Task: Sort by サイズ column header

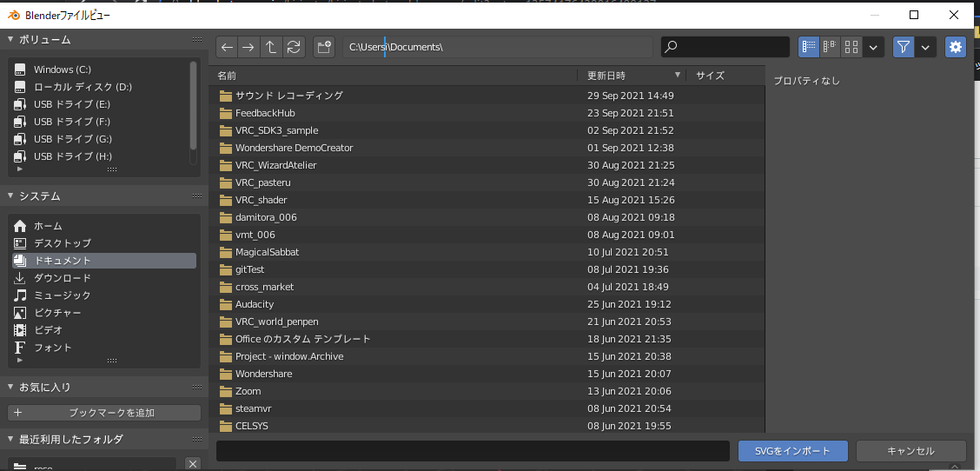Action: [x=725, y=76]
